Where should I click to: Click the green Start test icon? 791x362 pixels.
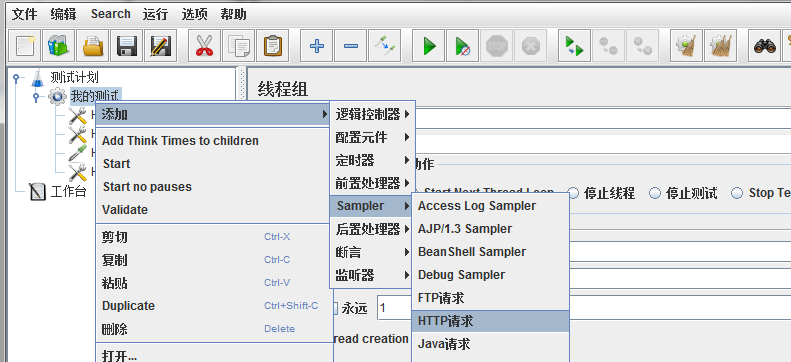pos(429,46)
